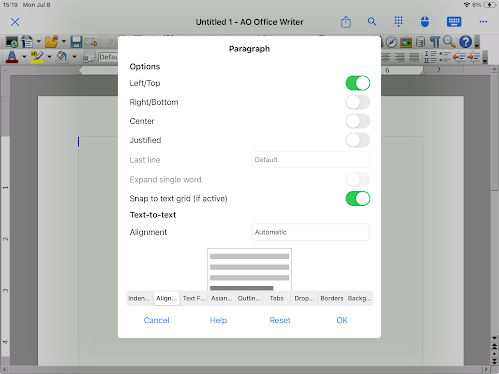The height and width of the screenshot is (374, 499).
Task: Click the paragraph alignment preview thumbnail
Action: (x=249, y=269)
